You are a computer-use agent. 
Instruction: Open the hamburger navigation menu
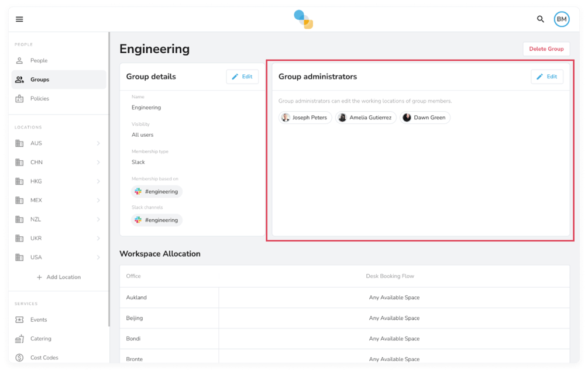(19, 19)
